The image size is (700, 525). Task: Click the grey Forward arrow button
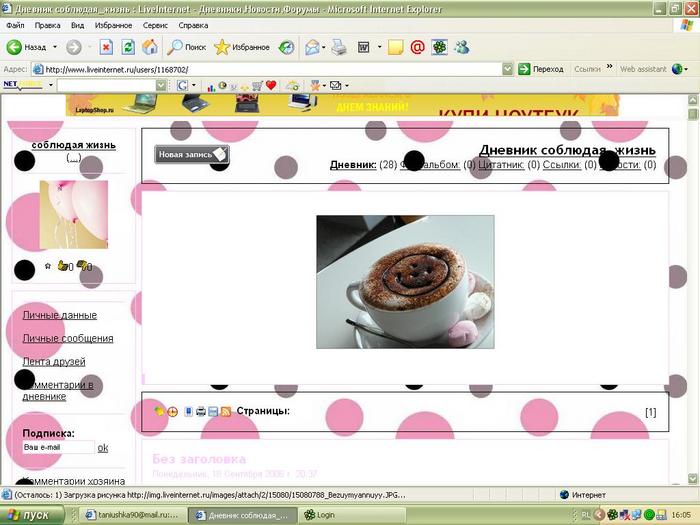(74, 47)
